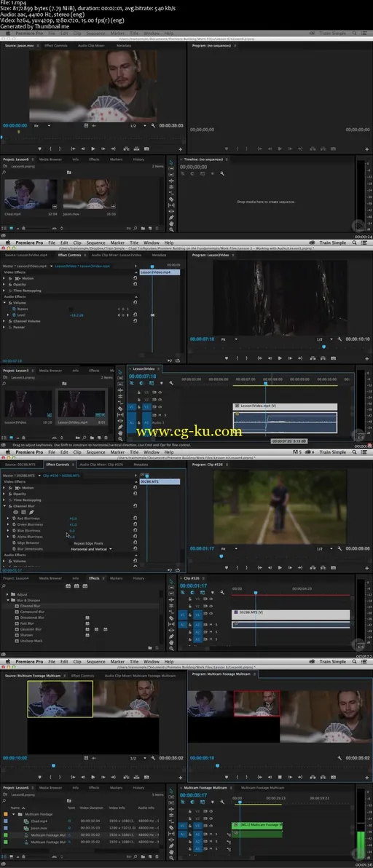Select the [MC1] Multicam Footage timeline clip
This screenshot has height=868, width=373.
256,825
